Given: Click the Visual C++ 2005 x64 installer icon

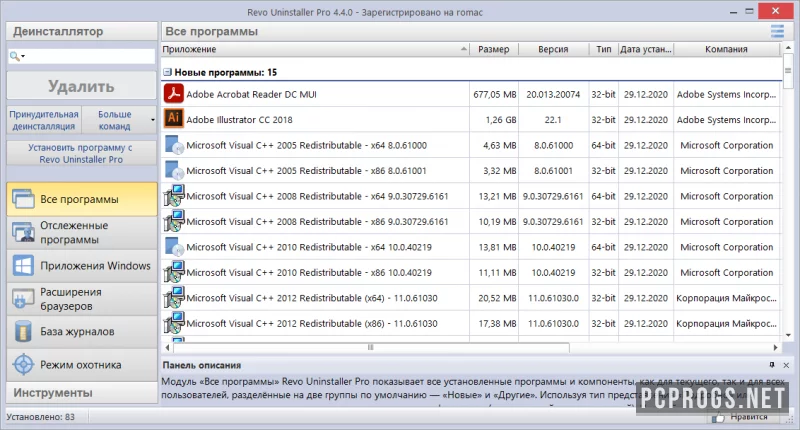Looking at the screenshot, I should (x=174, y=145).
